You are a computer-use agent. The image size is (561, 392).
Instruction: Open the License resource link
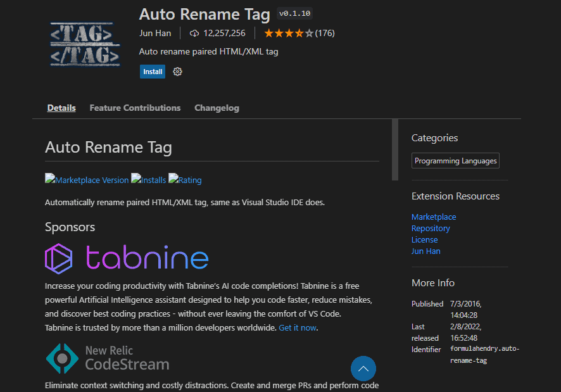[425, 240]
